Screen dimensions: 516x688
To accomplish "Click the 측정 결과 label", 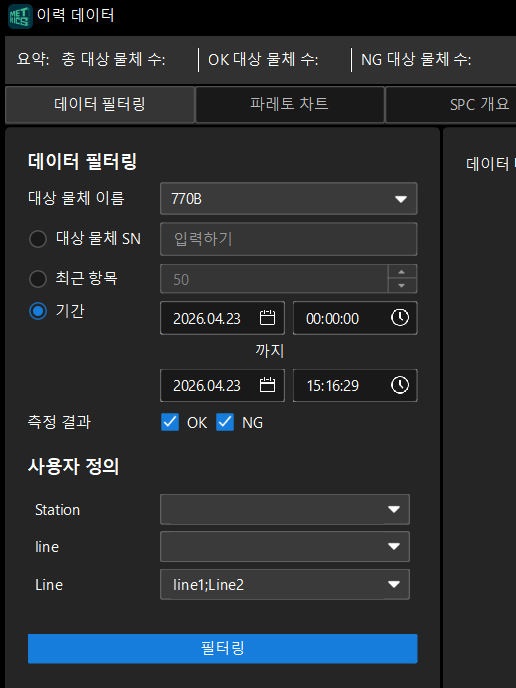I will pos(59,422).
